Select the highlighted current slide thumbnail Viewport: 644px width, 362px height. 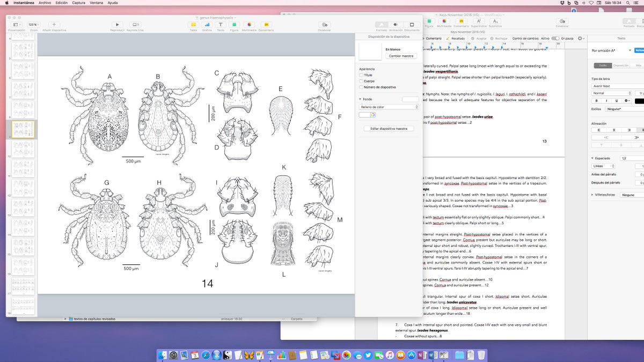click(24, 129)
